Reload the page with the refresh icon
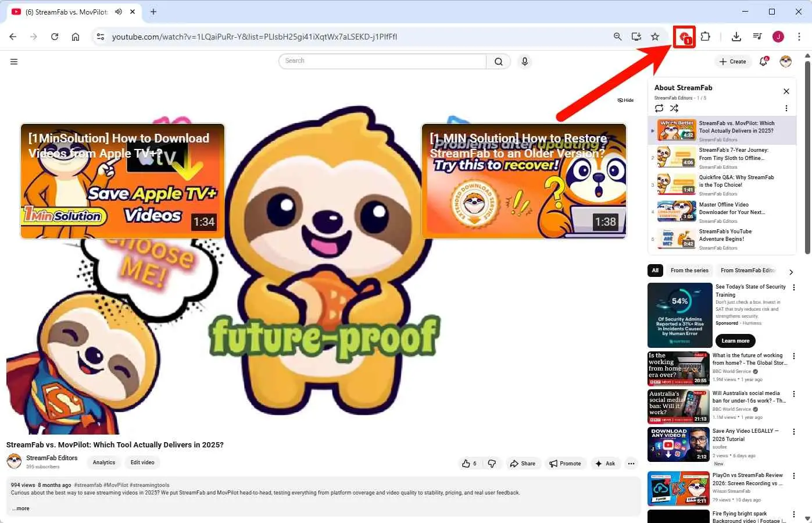 click(55, 37)
